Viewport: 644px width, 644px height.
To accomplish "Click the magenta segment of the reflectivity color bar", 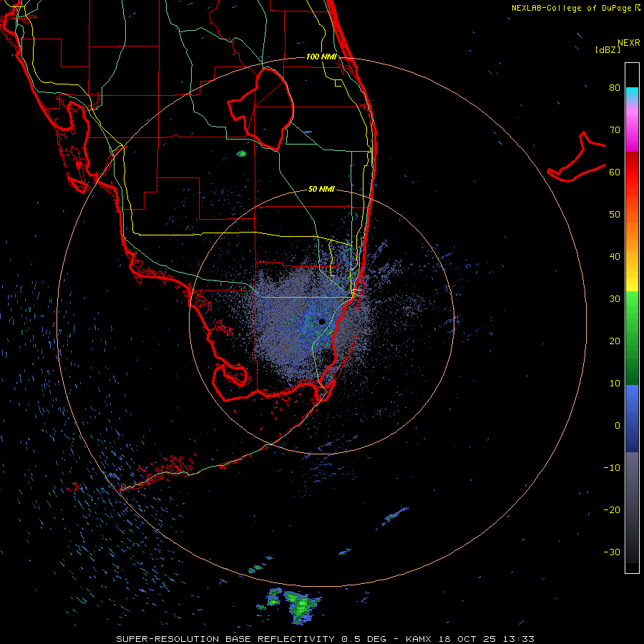I will coord(632,132).
